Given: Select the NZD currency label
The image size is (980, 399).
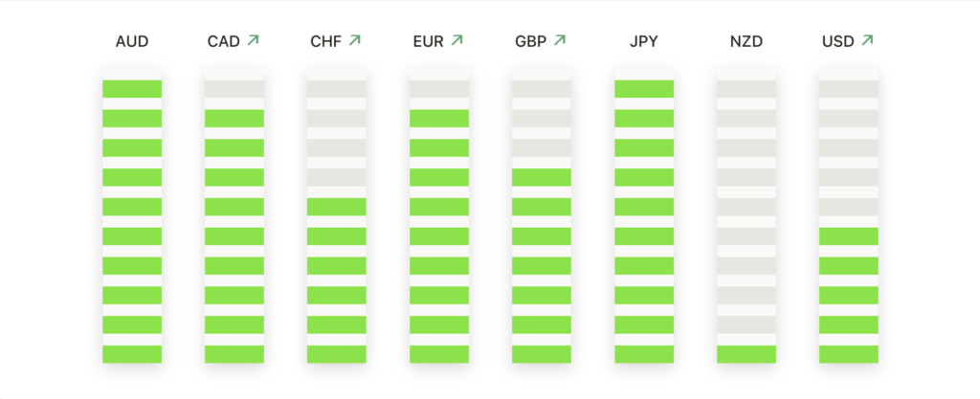Looking at the screenshot, I should (746, 42).
